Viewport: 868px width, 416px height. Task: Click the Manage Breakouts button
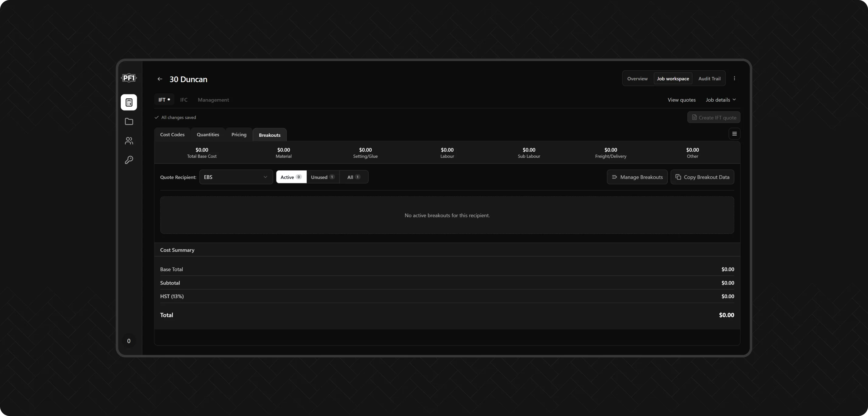click(637, 177)
